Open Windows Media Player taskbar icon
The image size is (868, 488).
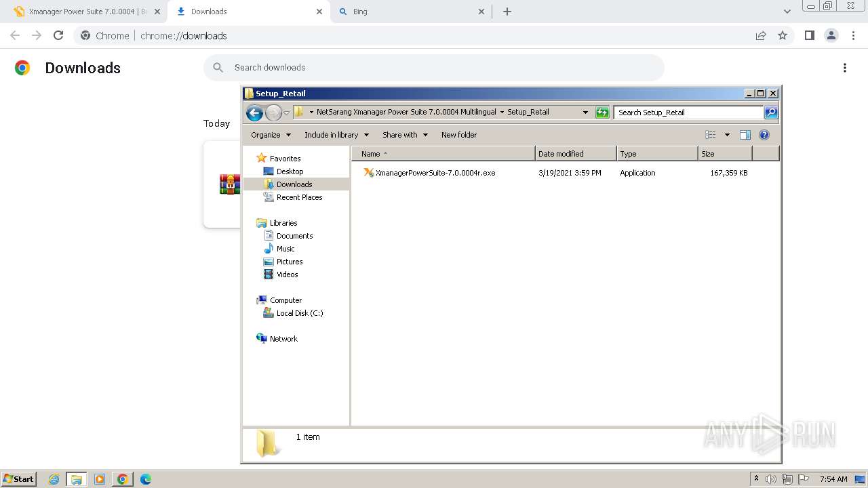click(x=100, y=479)
